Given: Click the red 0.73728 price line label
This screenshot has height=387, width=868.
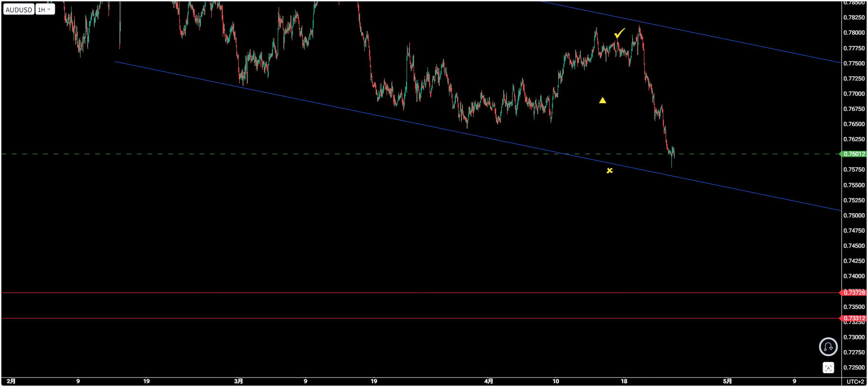Looking at the screenshot, I should (854, 293).
